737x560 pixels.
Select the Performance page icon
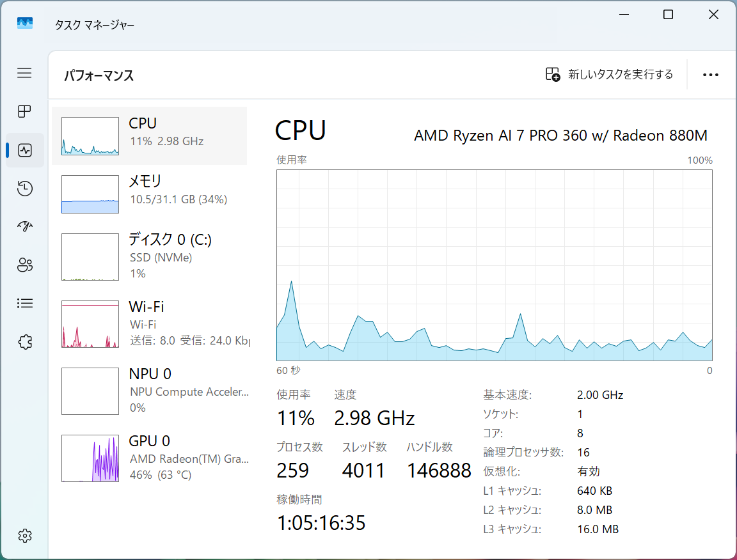click(24, 150)
